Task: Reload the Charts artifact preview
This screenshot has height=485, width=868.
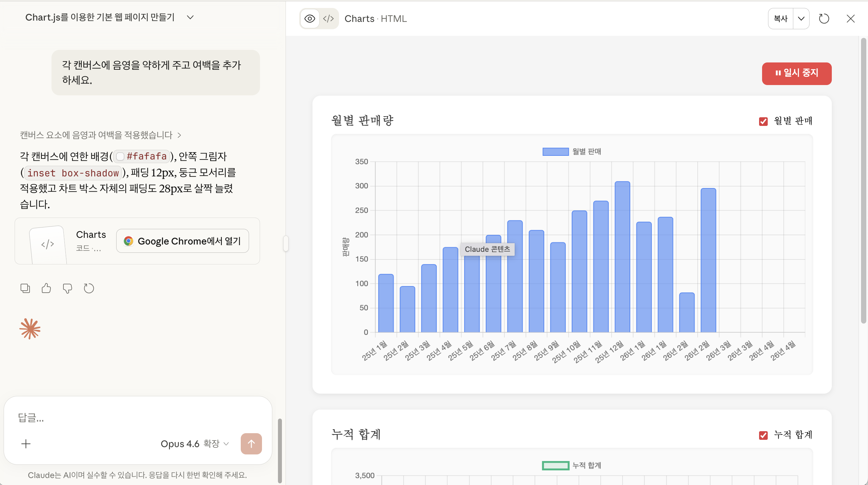Action: pos(824,19)
